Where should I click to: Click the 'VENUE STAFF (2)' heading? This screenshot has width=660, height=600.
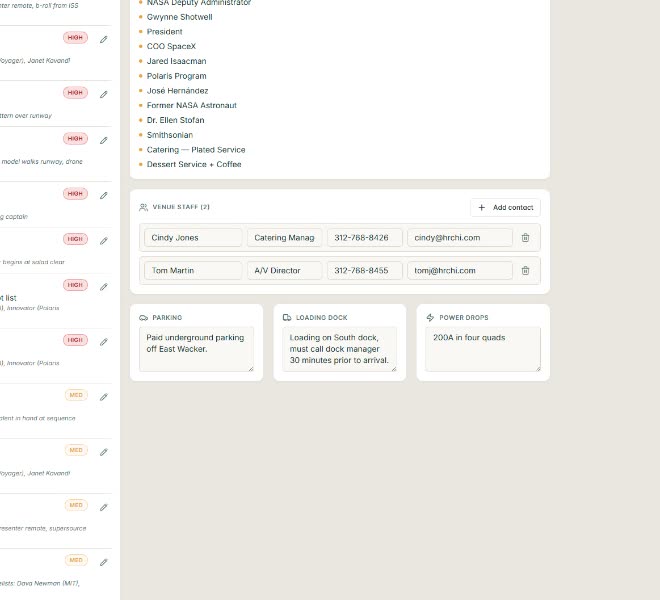click(x=181, y=207)
